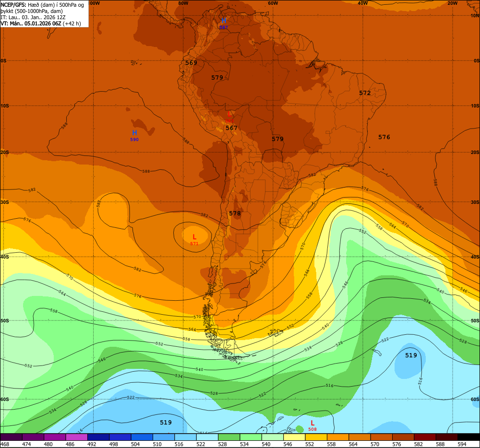
Task: Select the blue legend swatch between 504 and 510
Action: (142, 437)
